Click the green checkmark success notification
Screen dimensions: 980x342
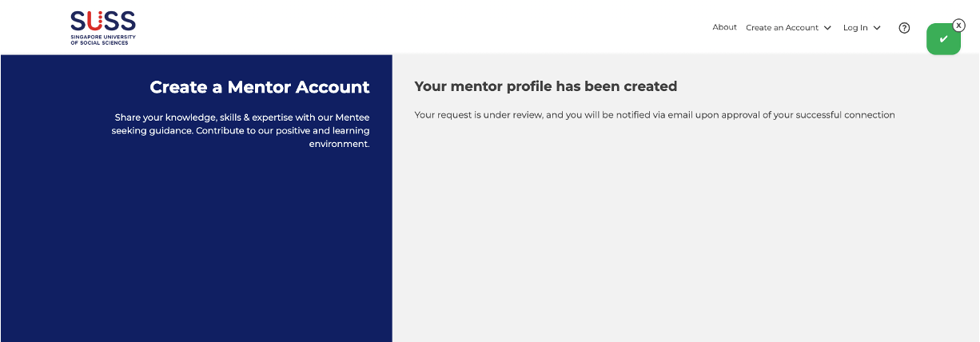tap(943, 39)
